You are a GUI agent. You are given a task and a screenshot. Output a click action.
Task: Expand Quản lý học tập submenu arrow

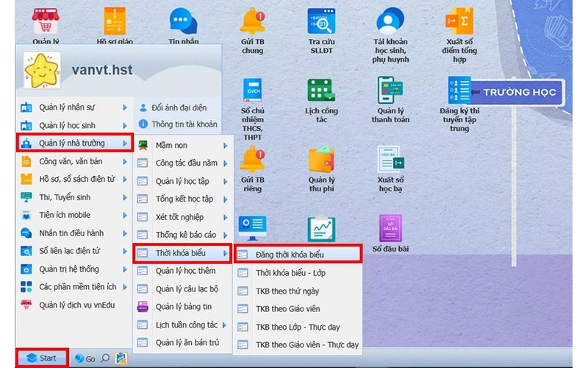226,181
